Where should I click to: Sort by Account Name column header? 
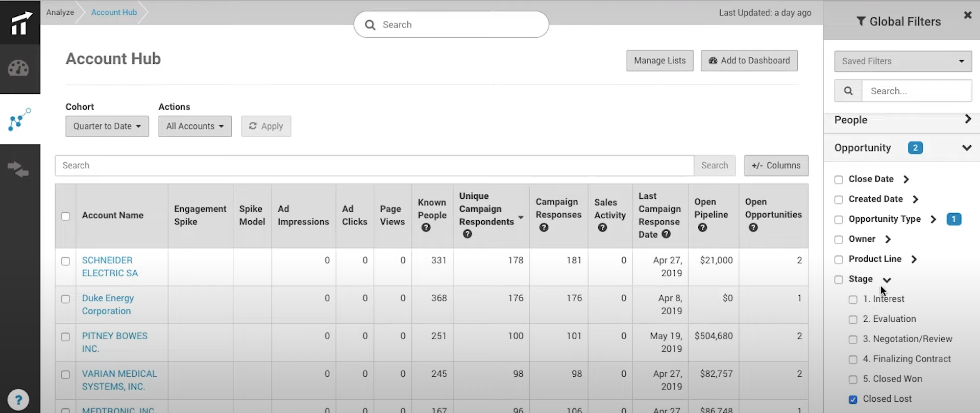(x=113, y=216)
